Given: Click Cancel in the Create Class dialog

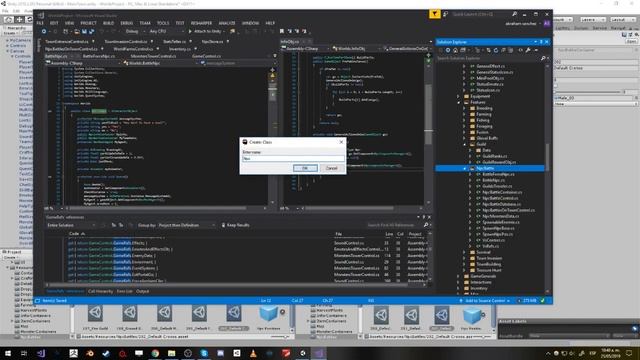Looking at the screenshot, I should coord(331,168).
